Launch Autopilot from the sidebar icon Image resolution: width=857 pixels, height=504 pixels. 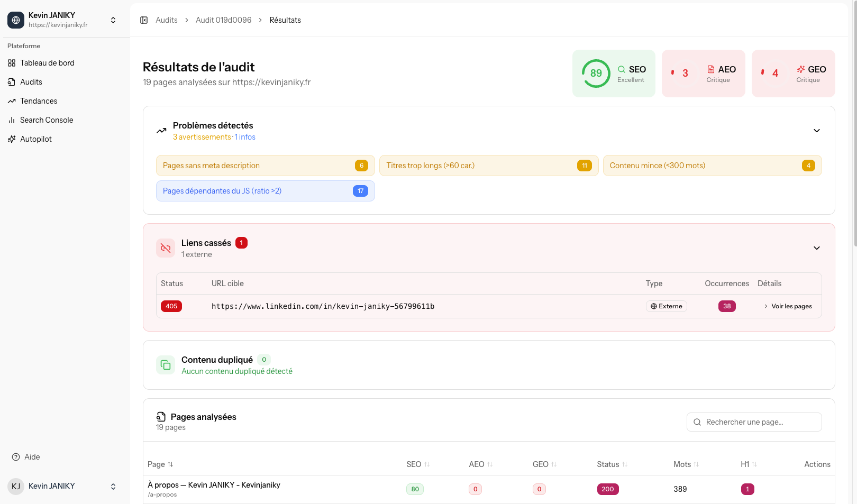12,139
